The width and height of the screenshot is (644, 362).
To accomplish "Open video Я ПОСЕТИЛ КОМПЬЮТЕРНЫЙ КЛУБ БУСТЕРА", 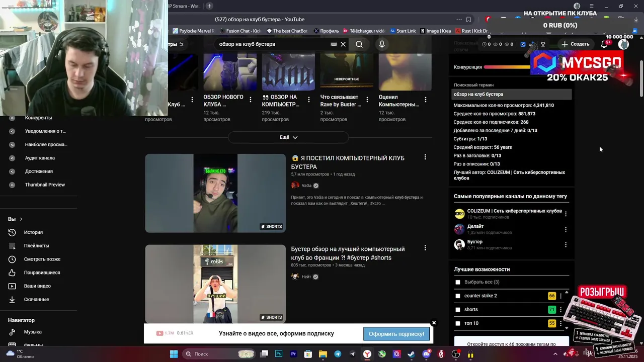I will [x=348, y=162].
